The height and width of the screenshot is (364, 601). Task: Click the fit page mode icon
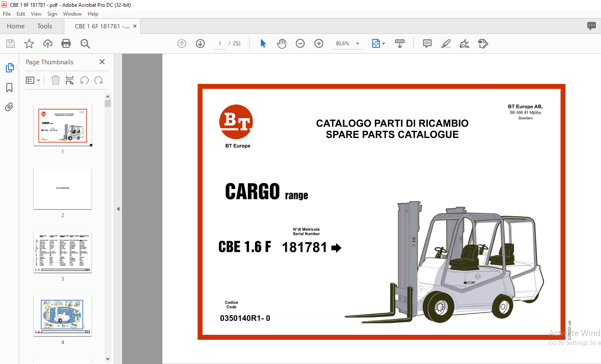point(376,44)
